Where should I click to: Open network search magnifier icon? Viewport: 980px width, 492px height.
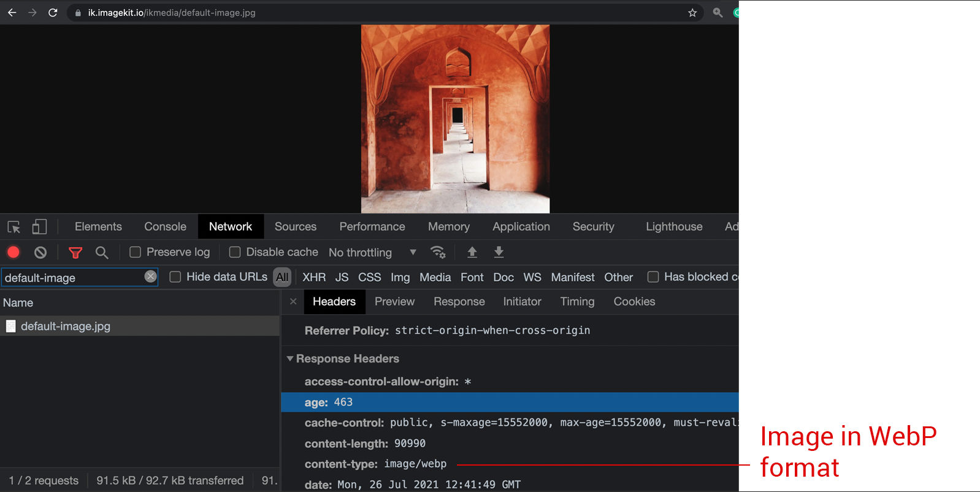tap(102, 252)
